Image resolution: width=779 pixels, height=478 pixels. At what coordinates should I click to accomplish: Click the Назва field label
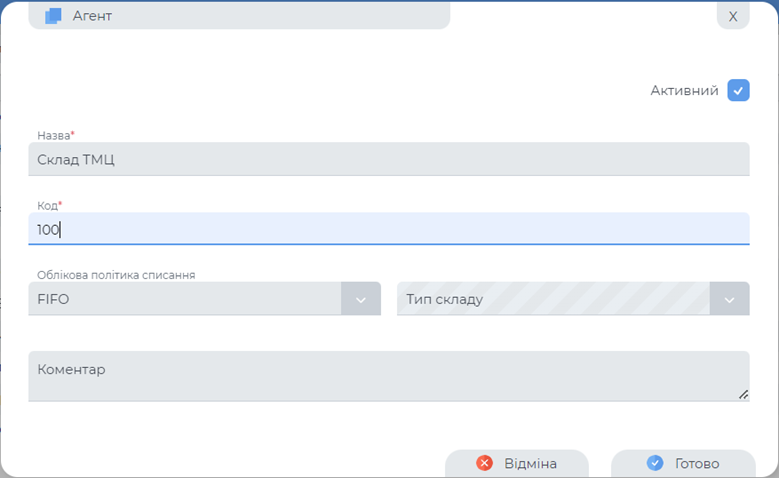55,135
